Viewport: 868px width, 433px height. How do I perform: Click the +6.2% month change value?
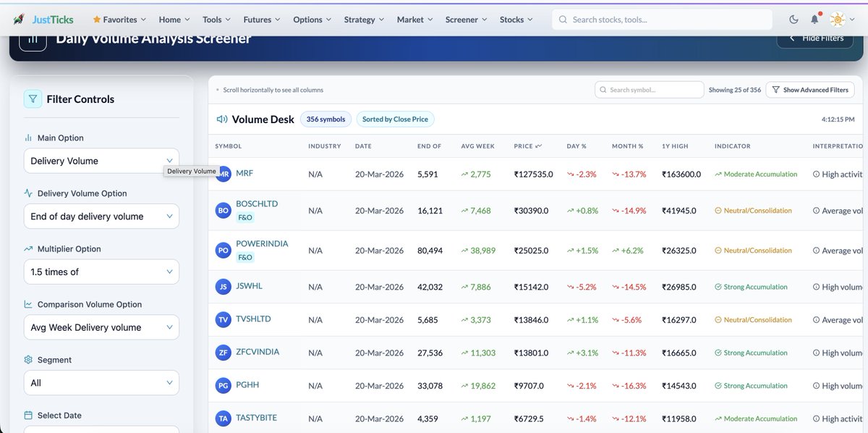point(628,251)
